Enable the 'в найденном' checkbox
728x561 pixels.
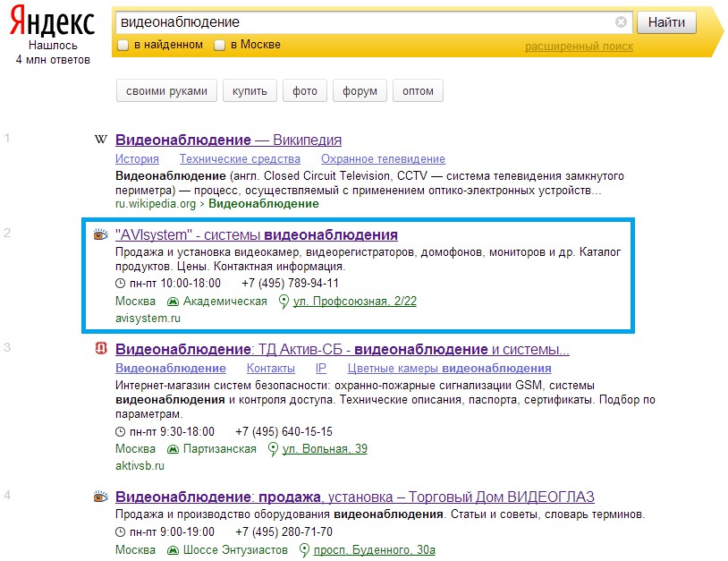pyautogui.click(x=123, y=45)
